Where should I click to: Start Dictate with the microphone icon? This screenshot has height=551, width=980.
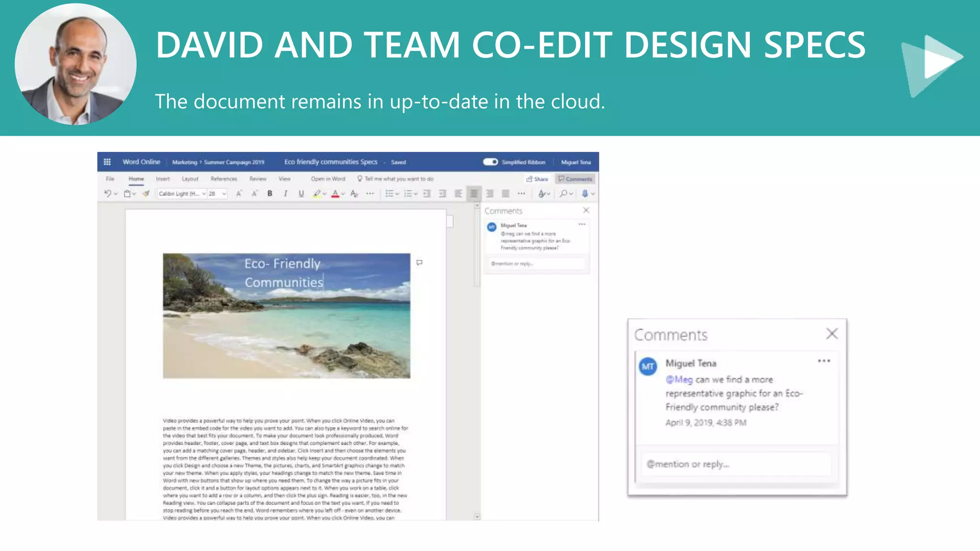pyautogui.click(x=585, y=194)
